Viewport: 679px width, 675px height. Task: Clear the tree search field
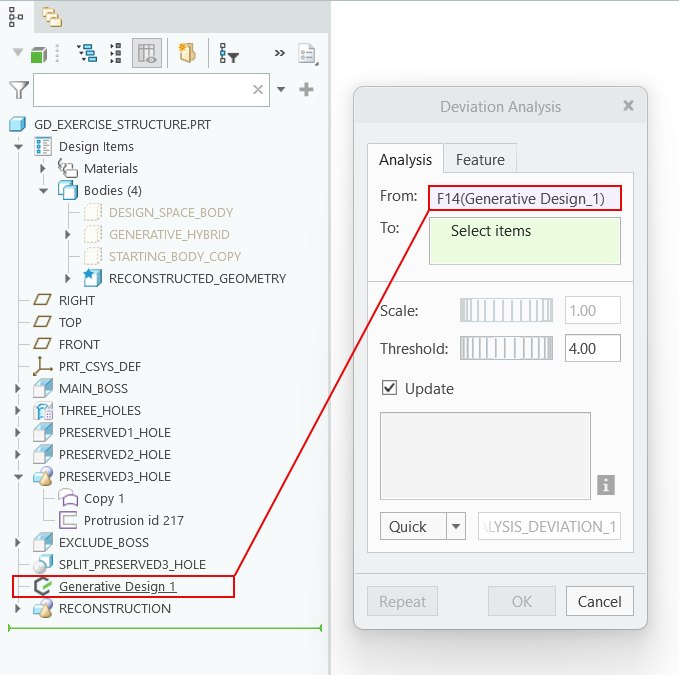point(258,90)
